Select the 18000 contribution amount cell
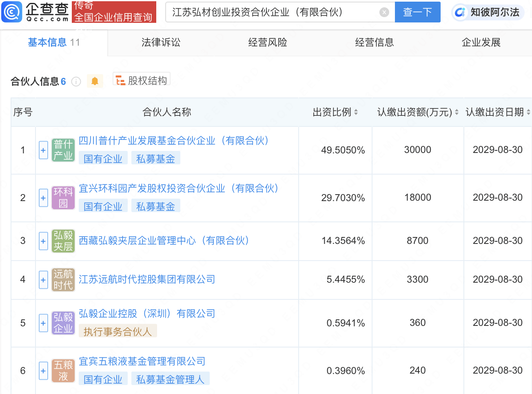Screen dimensions: 532x394 [x=418, y=197]
